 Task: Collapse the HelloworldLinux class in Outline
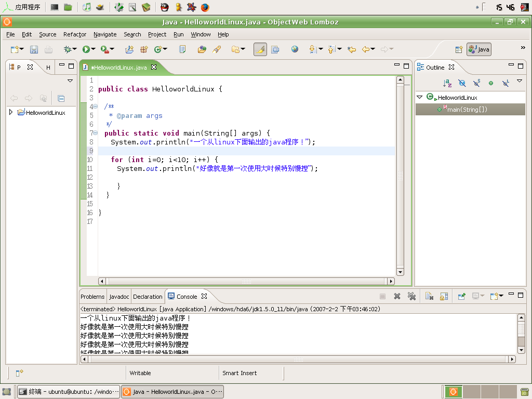pos(420,97)
